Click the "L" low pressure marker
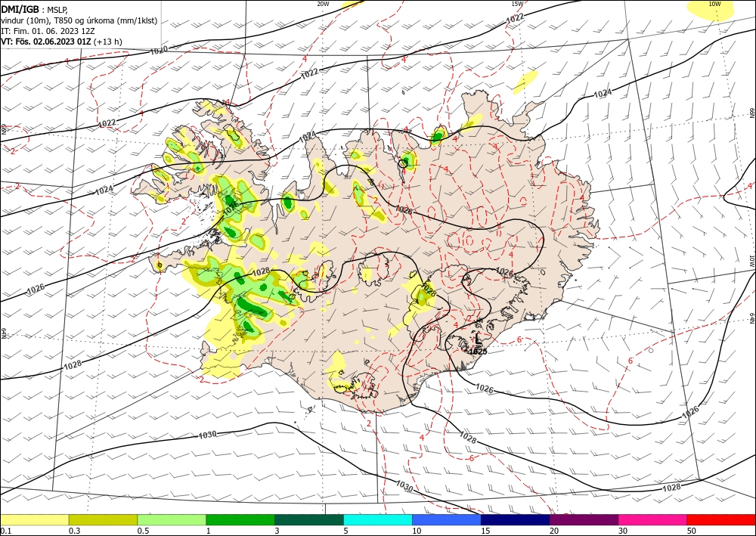 click(x=477, y=339)
